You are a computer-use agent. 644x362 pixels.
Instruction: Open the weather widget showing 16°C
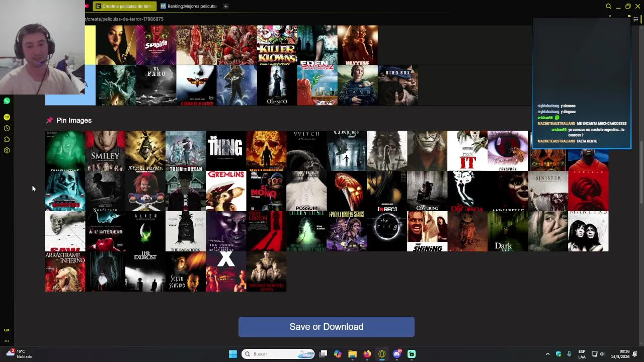click(x=18, y=354)
